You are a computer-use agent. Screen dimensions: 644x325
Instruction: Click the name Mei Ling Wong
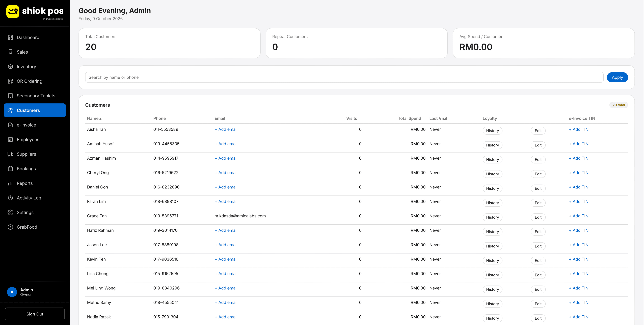101,288
